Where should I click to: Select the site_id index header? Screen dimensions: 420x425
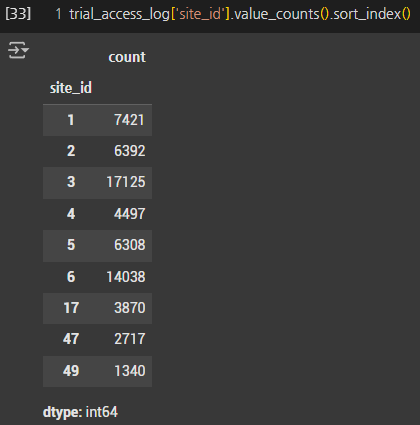[x=71, y=88]
